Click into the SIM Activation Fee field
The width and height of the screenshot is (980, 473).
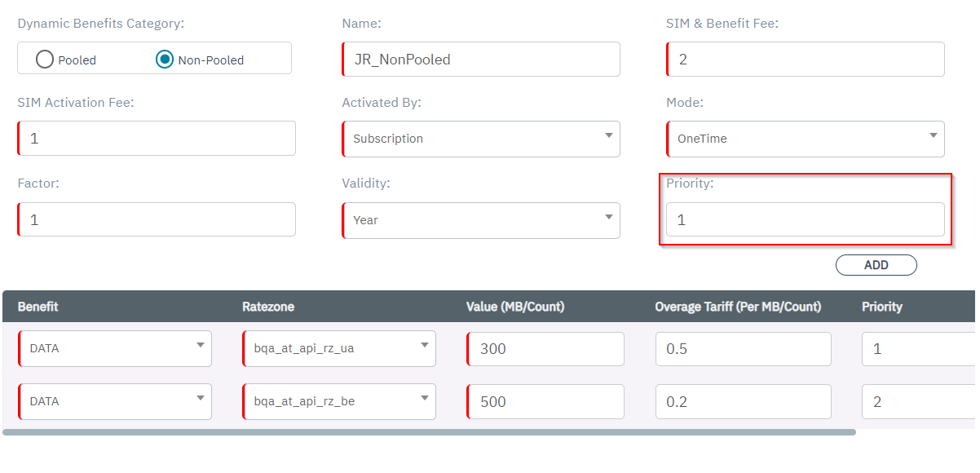157,139
